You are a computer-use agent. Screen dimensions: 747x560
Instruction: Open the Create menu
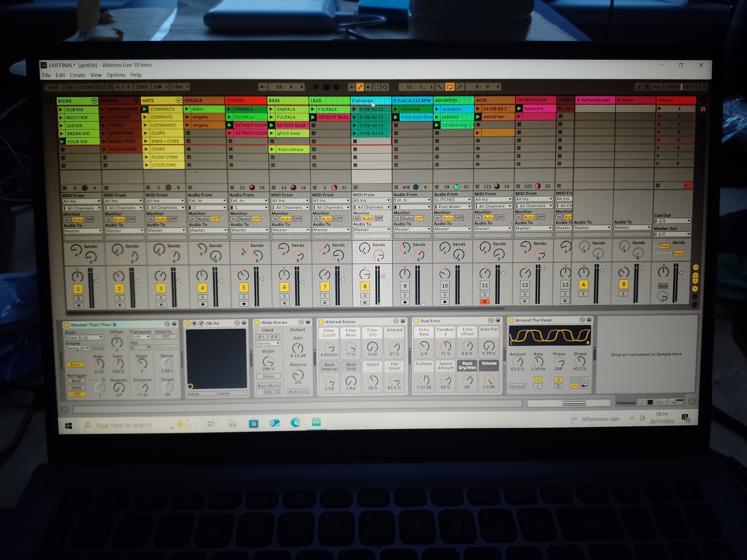[77, 75]
